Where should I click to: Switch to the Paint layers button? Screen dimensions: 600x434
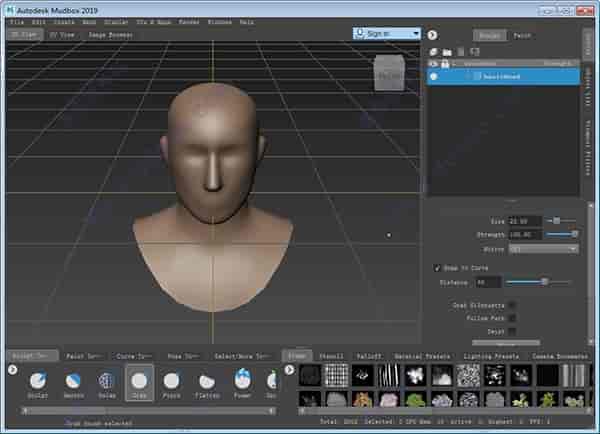[522, 35]
